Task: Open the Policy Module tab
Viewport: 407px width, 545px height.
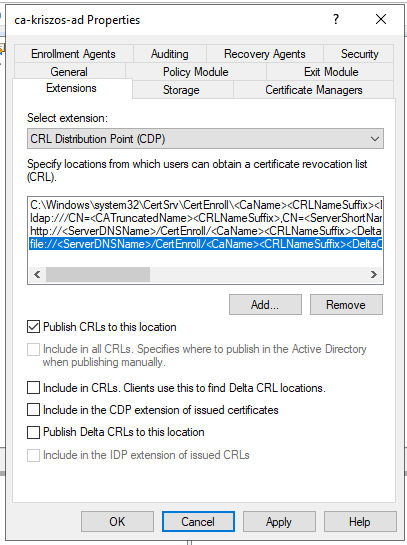Action: [x=196, y=72]
